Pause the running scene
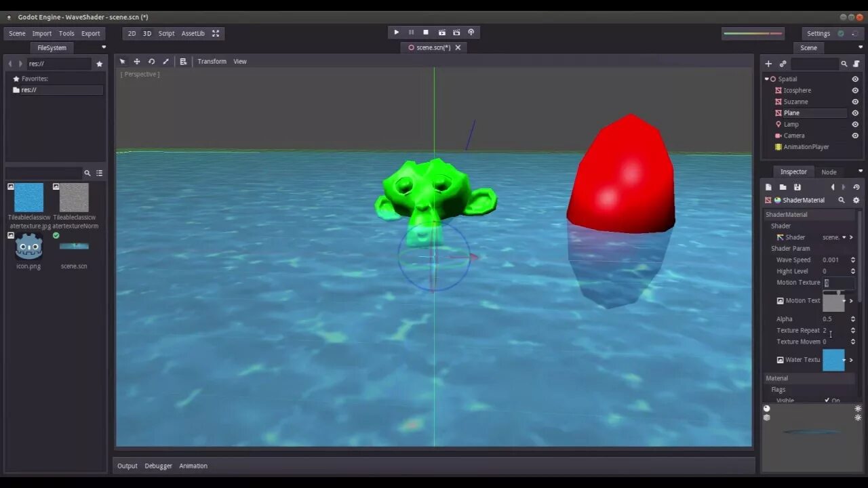The image size is (868, 488). (x=411, y=33)
